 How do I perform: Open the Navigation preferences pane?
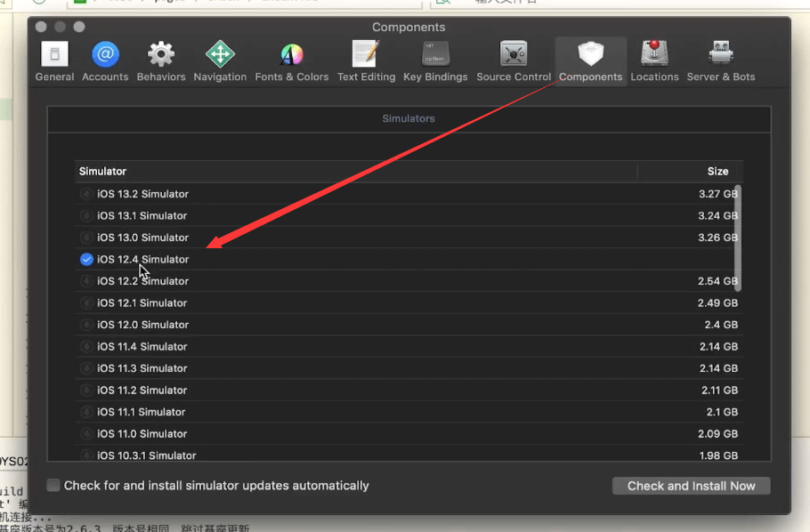[x=220, y=61]
